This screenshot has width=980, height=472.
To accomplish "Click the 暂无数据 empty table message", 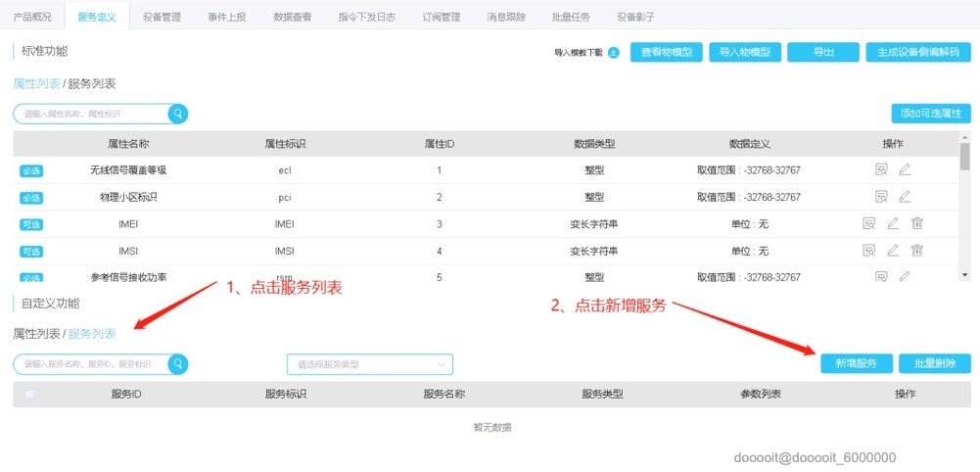I will pyautogui.click(x=492, y=428).
